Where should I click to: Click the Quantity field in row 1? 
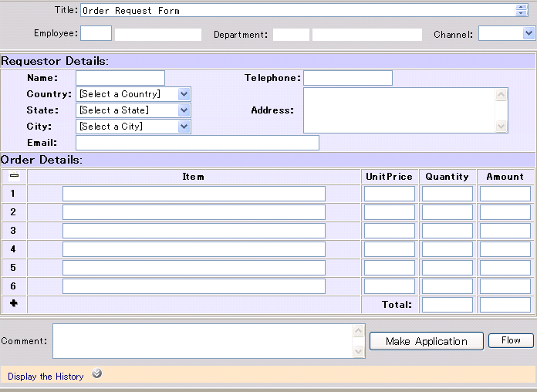click(x=447, y=194)
